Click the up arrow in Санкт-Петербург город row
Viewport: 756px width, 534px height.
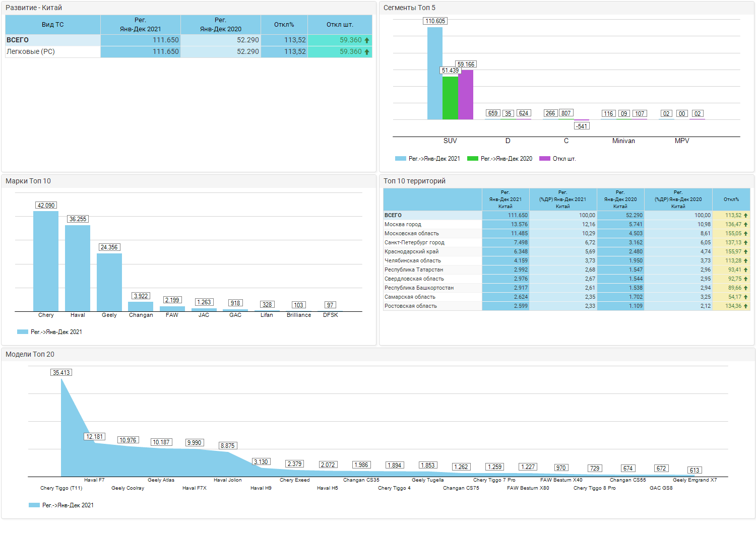click(x=746, y=243)
